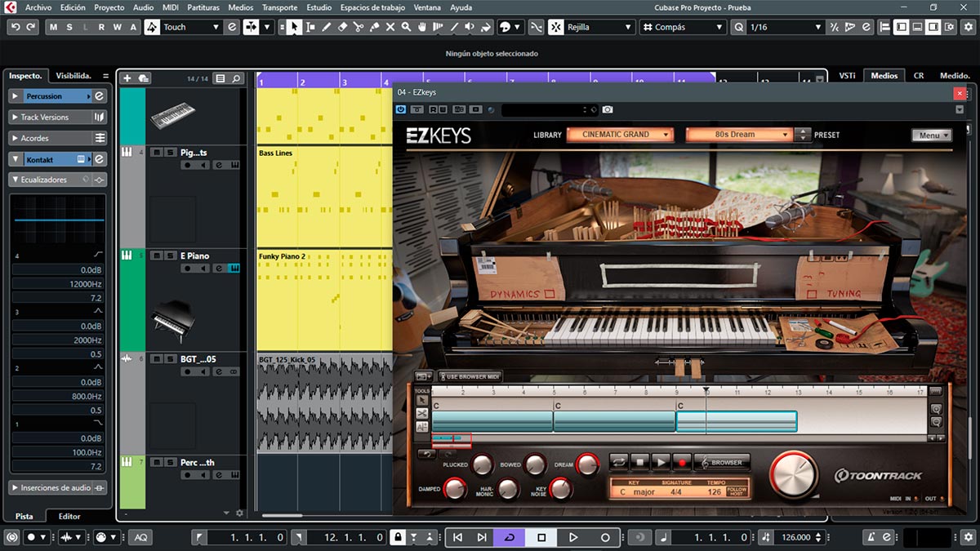Open the track search magnifier icon

[237, 78]
